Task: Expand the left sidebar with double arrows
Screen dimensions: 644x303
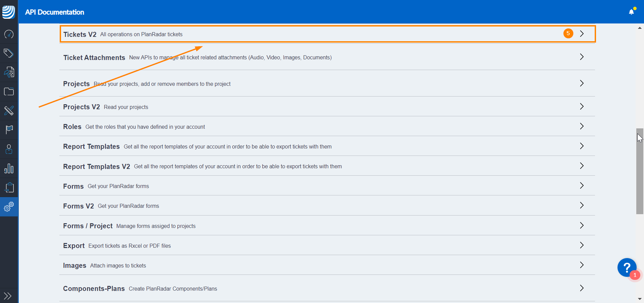Action: [x=7, y=296]
